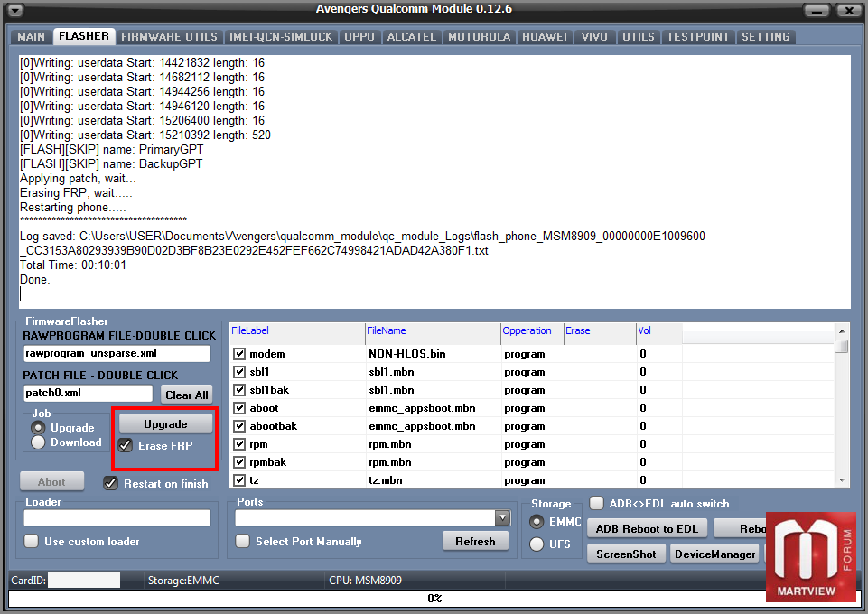Enable Use custom loader checkbox

click(32, 541)
